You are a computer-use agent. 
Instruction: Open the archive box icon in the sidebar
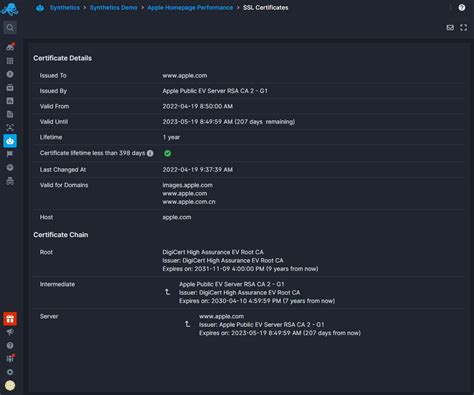pyautogui.click(x=10, y=87)
